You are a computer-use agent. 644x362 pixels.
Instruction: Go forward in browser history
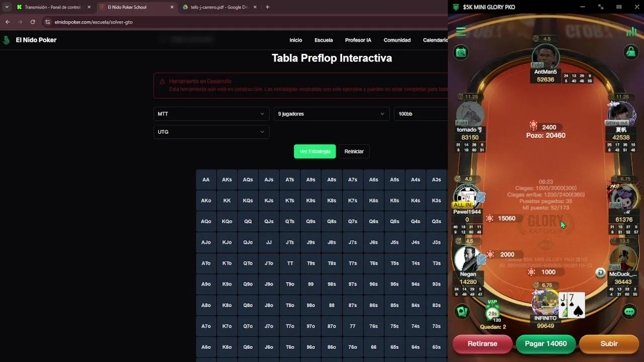[x=20, y=22]
